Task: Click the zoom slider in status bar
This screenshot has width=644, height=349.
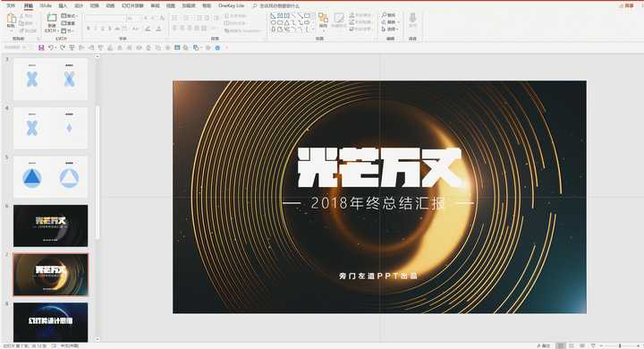Action: point(620,345)
